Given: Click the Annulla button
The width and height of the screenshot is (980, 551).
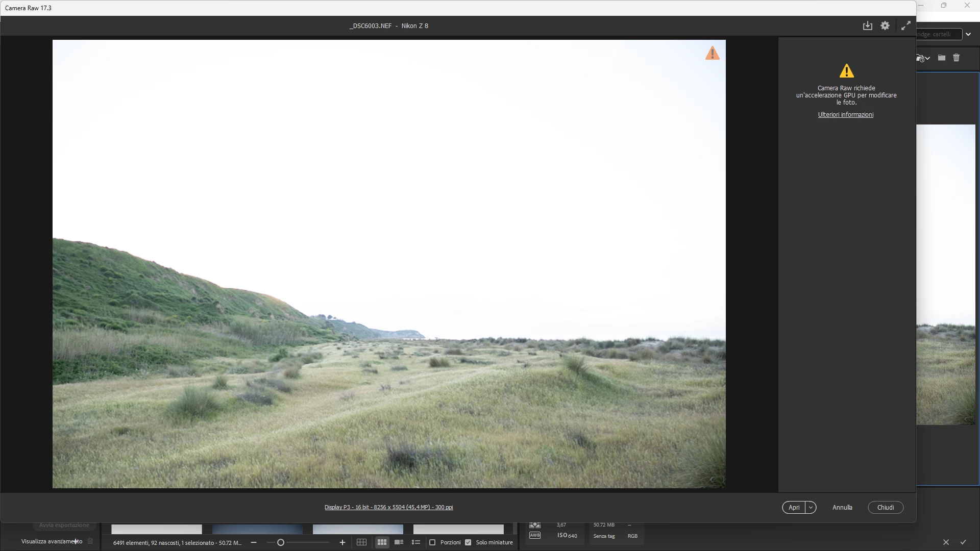Looking at the screenshot, I should click(842, 508).
